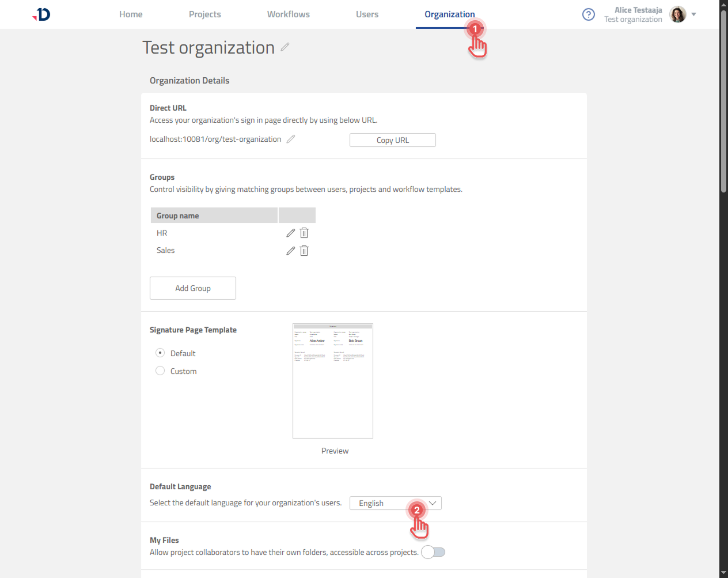Expand the user account menu arrow
Image resolution: width=728 pixels, height=578 pixels.
pos(694,14)
